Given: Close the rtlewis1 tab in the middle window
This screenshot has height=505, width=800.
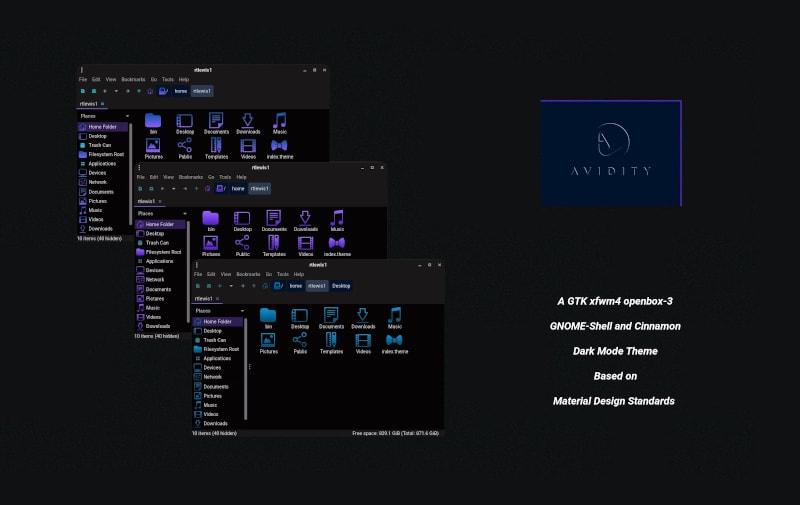Looking at the screenshot, I should click(x=160, y=201).
